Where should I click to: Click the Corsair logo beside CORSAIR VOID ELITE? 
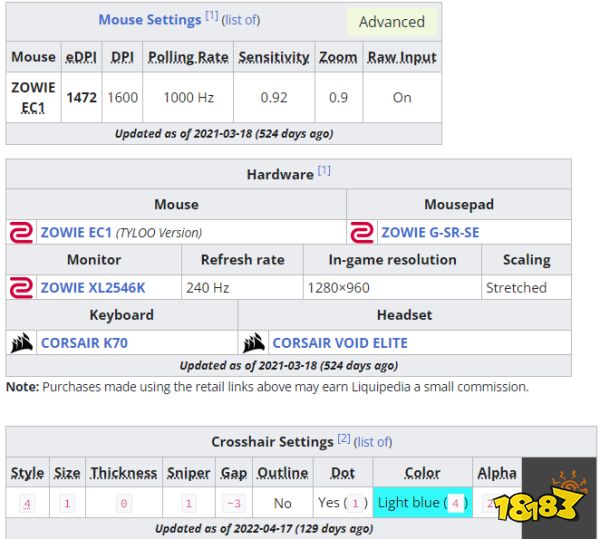pyautogui.click(x=254, y=343)
